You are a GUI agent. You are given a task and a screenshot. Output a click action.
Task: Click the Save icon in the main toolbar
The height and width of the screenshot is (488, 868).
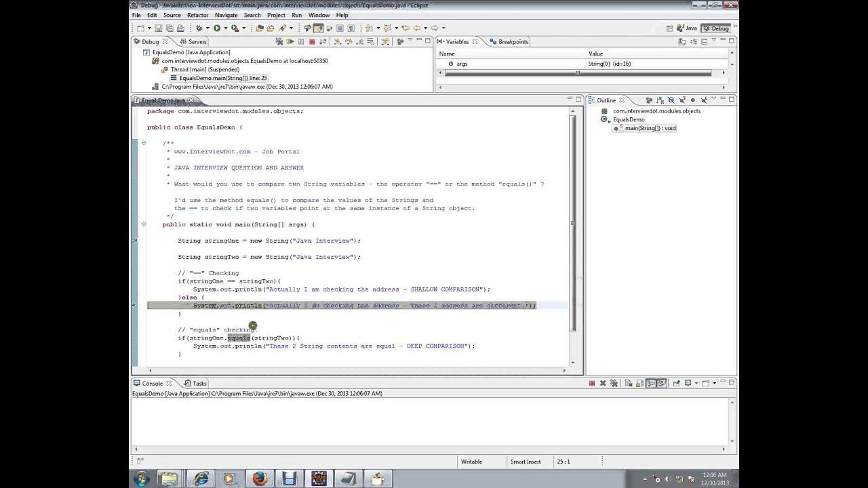pos(158,28)
